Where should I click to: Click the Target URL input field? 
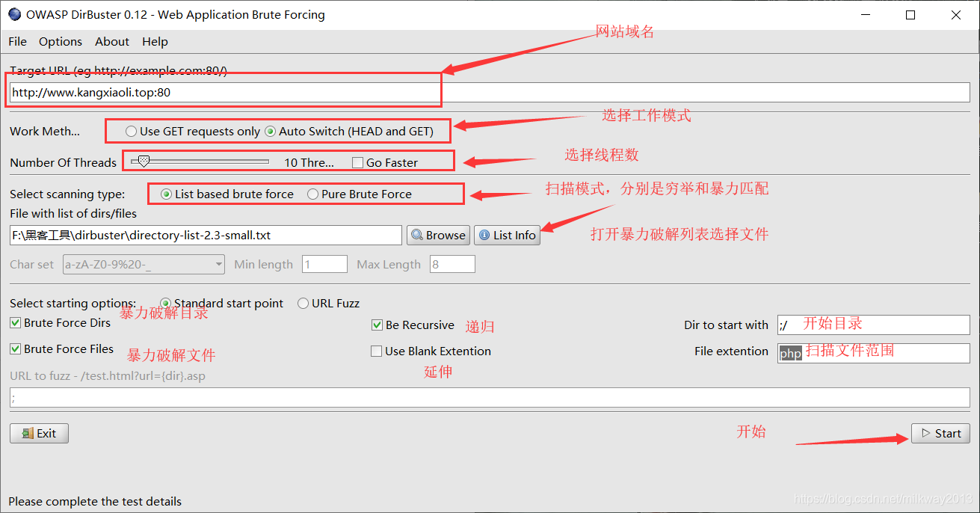[x=490, y=92]
